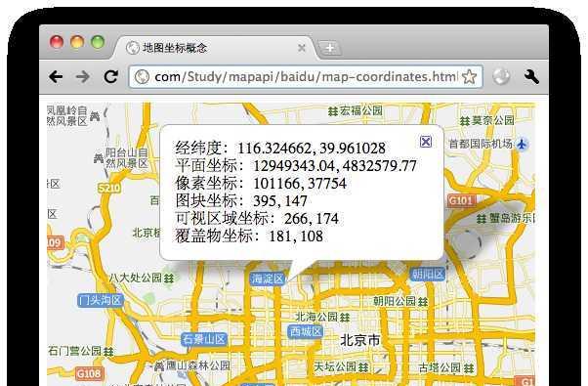
Task: Click the 莫奈公园 park label
Action: (x=487, y=120)
